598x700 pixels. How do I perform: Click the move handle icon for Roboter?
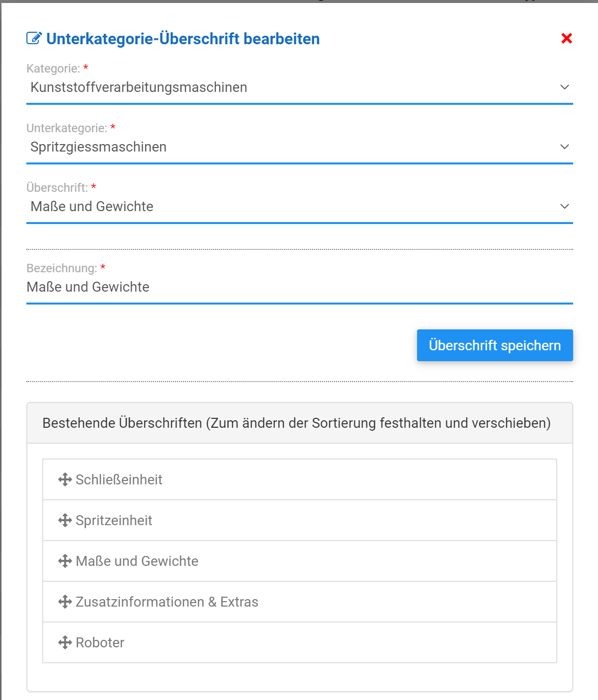(x=65, y=642)
